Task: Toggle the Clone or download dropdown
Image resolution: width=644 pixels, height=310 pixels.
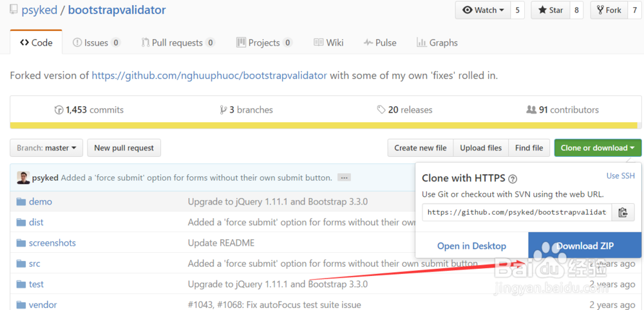Action: pos(598,148)
